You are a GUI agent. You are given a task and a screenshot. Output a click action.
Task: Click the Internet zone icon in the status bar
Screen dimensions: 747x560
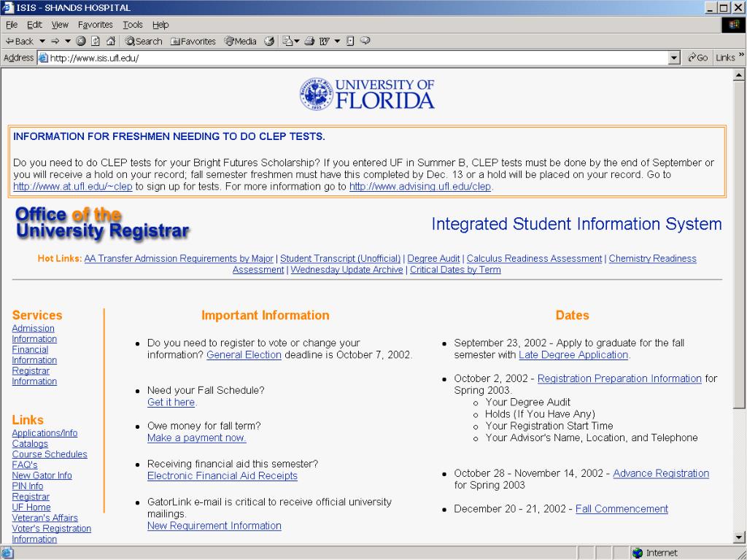click(x=638, y=553)
